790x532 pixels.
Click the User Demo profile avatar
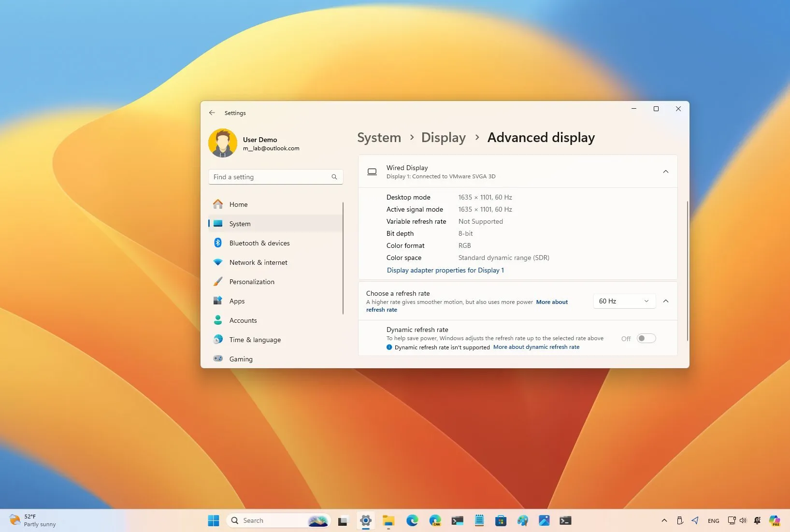point(223,143)
